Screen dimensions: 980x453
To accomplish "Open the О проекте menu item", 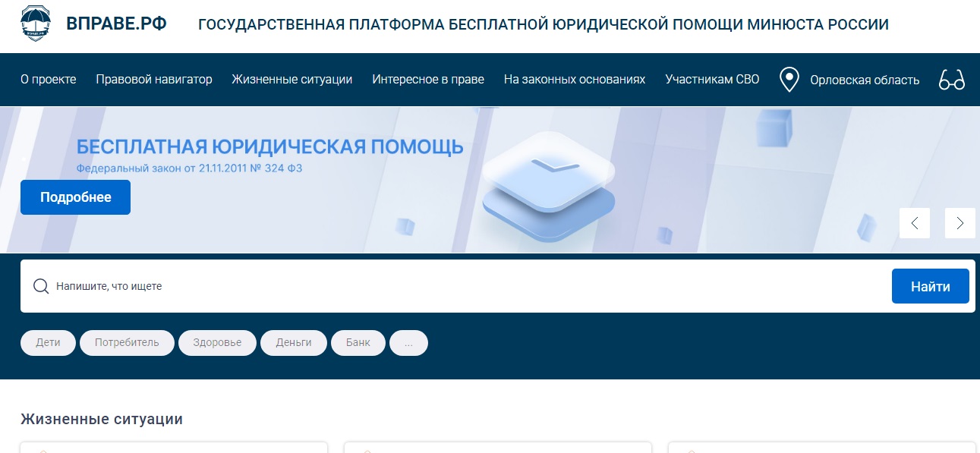I will tap(48, 80).
